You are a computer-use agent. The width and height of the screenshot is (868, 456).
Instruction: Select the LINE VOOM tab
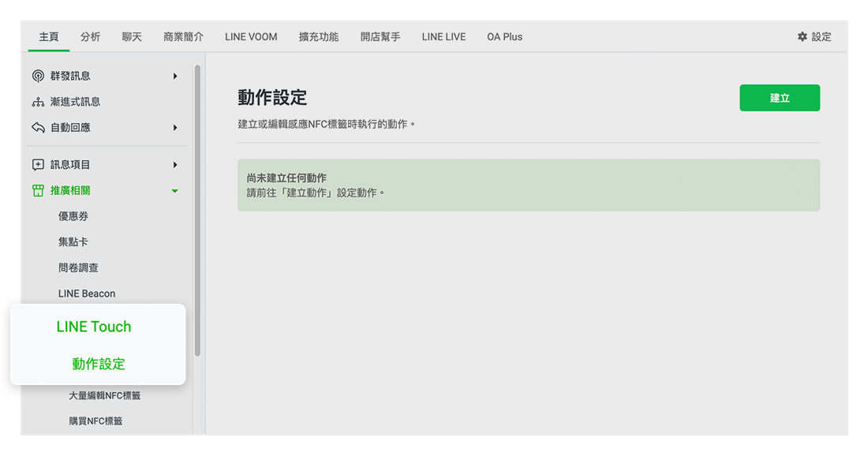pyautogui.click(x=251, y=36)
